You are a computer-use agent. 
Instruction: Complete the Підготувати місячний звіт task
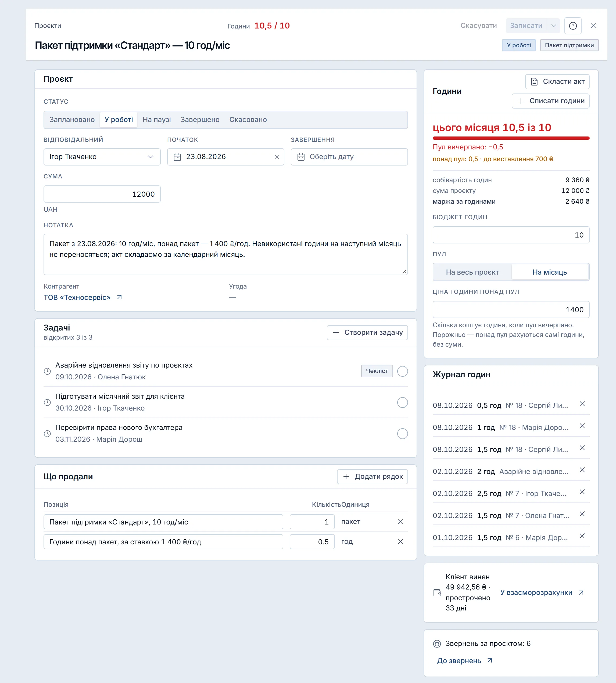point(402,402)
